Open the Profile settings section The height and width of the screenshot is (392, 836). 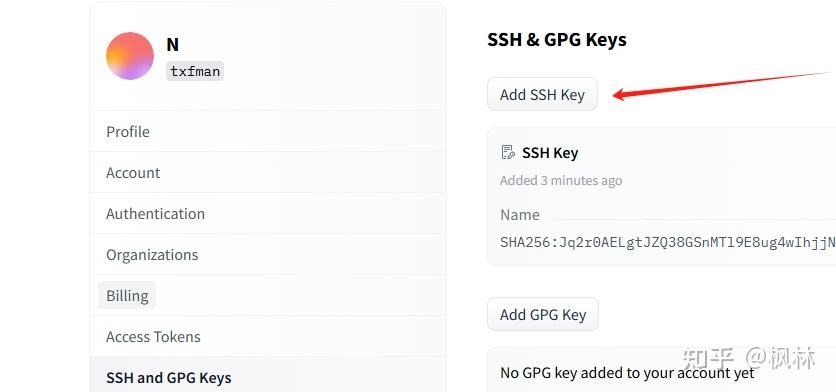268,132
